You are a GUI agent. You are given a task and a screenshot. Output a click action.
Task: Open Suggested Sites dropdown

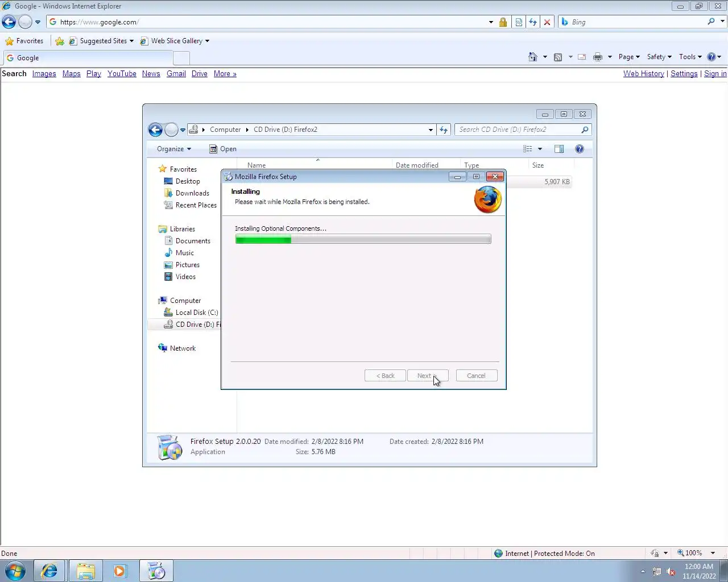[x=101, y=41]
